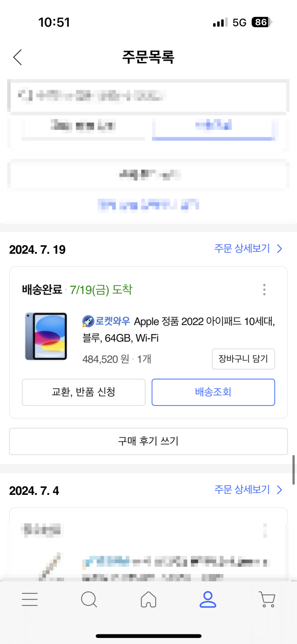Open the iPad 10세대 product thumbnail
297x644 pixels.
46,336
